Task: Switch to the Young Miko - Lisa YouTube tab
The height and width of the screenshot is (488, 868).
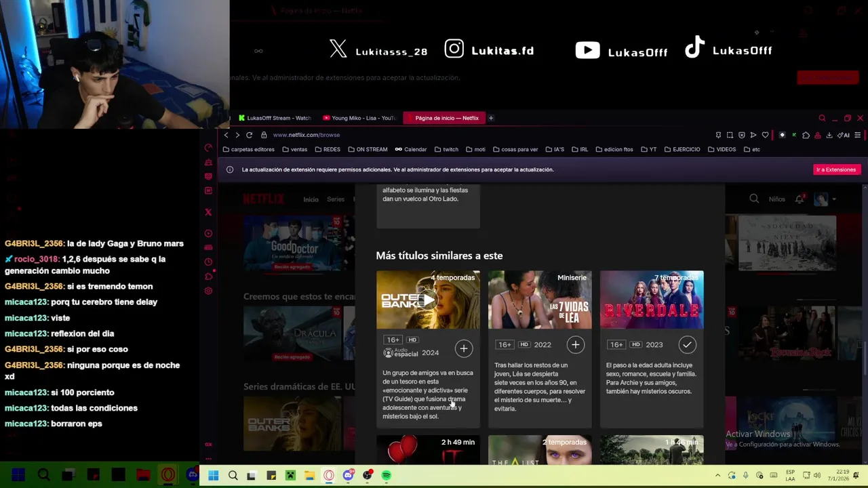Action: [x=359, y=118]
